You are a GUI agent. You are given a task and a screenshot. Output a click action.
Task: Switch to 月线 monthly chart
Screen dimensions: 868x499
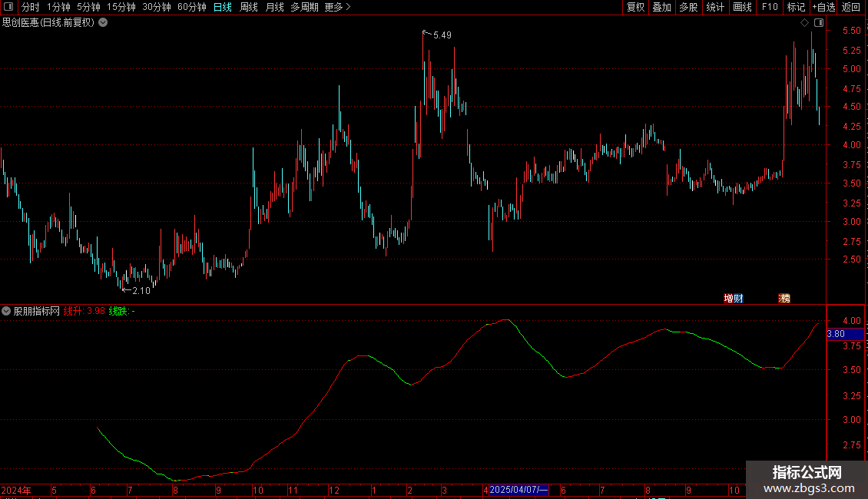pos(274,7)
